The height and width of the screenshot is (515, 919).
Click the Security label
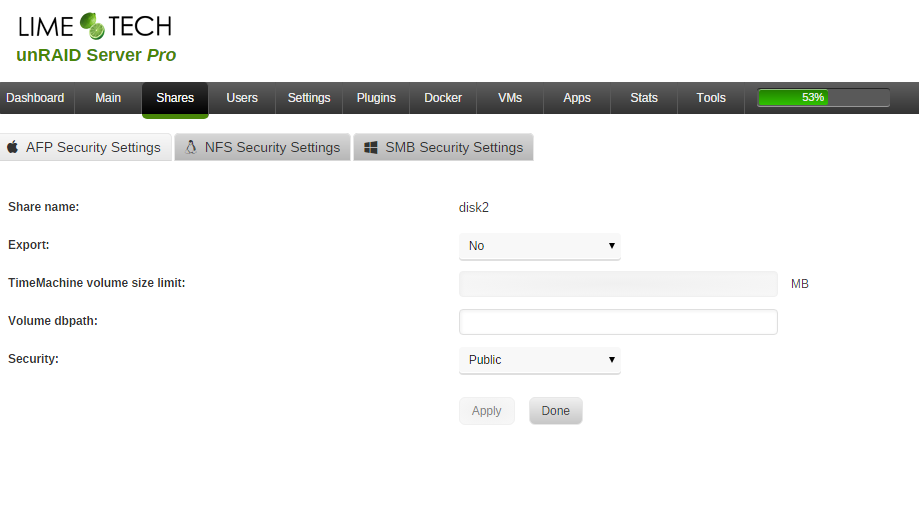click(x=33, y=359)
